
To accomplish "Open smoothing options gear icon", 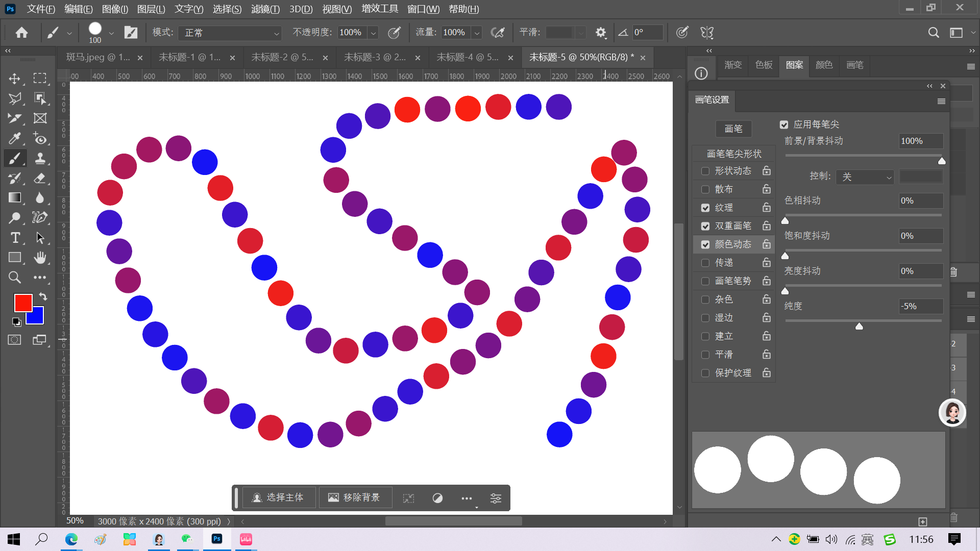I will tap(601, 33).
